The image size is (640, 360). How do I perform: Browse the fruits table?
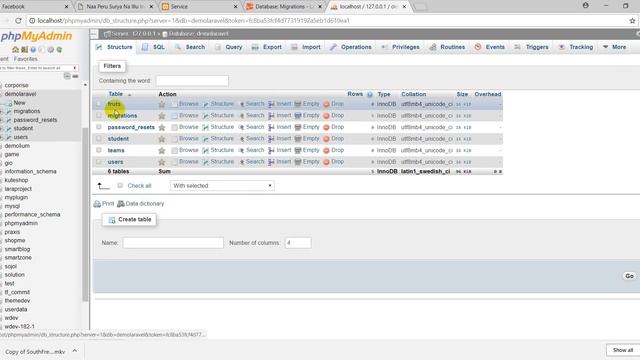click(x=185, y=104)
